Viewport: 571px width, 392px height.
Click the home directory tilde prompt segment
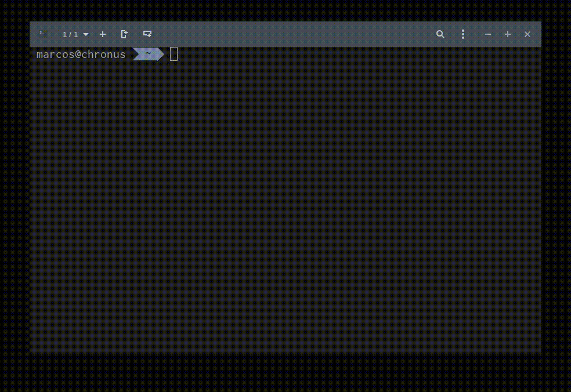(x=148, y=55)
